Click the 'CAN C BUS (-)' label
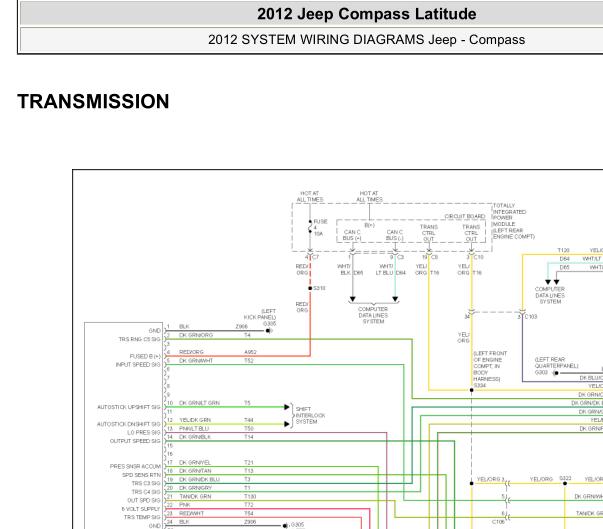The image size is (603, 529). (395, 235)
